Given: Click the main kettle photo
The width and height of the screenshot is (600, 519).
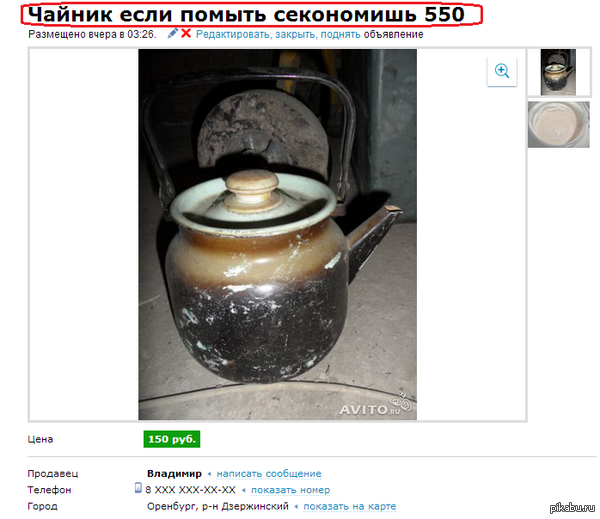Looking at the screenshot, I should [277, 234].
